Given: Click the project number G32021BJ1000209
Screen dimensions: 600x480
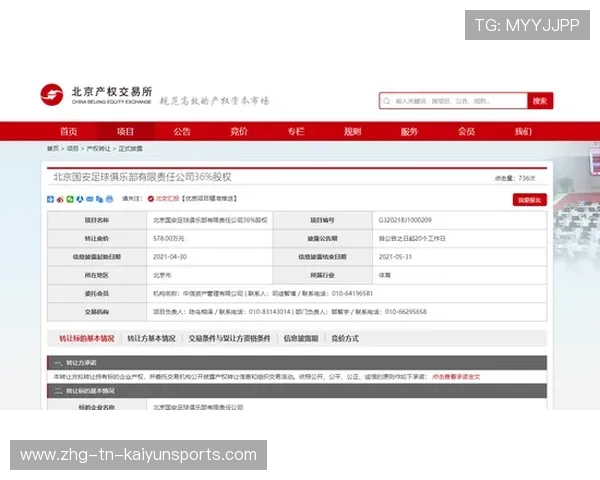Looking at the screenshot, I should click(x=405, y=220).
